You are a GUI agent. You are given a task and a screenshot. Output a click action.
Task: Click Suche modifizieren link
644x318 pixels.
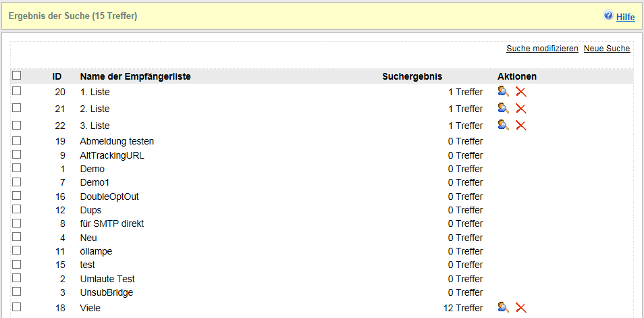[x=542, y=49]
